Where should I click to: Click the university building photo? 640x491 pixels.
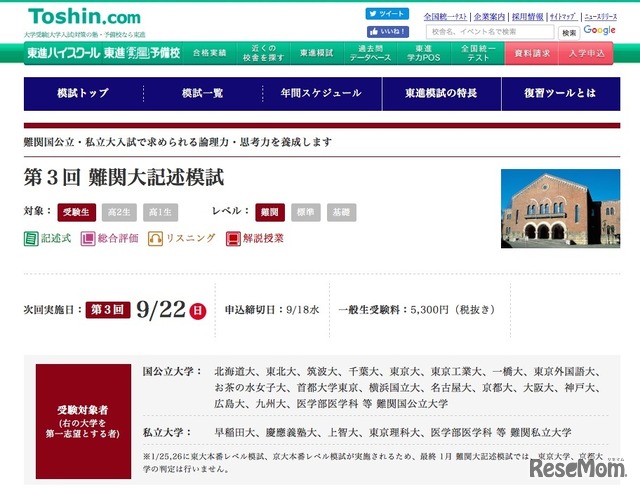click(560, 209)
